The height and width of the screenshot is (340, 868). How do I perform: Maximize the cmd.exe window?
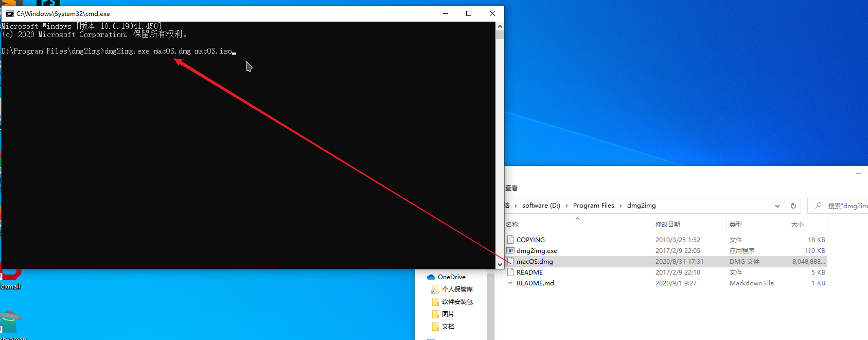point(469,13)
